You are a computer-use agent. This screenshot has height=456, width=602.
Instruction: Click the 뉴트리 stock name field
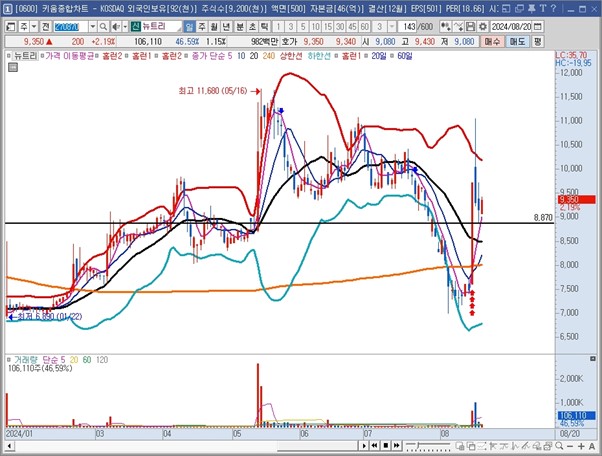tap(161, 26)
